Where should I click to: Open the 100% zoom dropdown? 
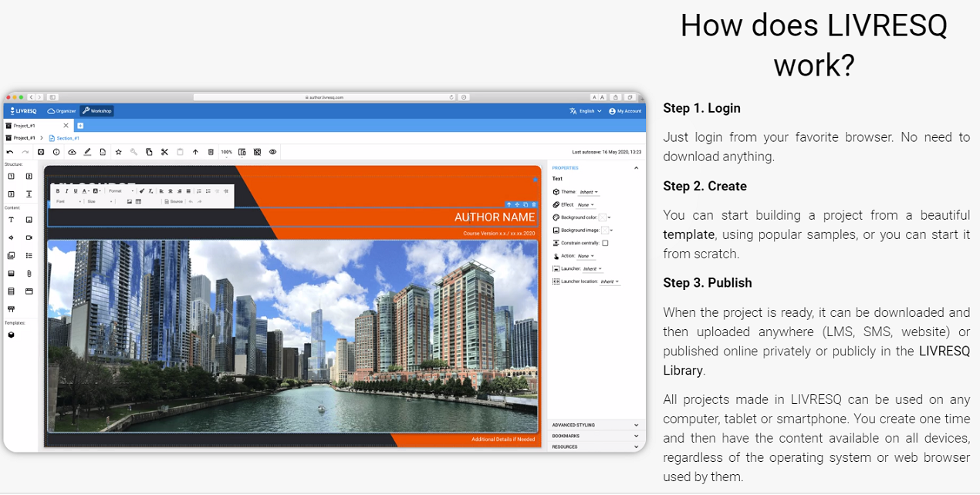226,152
